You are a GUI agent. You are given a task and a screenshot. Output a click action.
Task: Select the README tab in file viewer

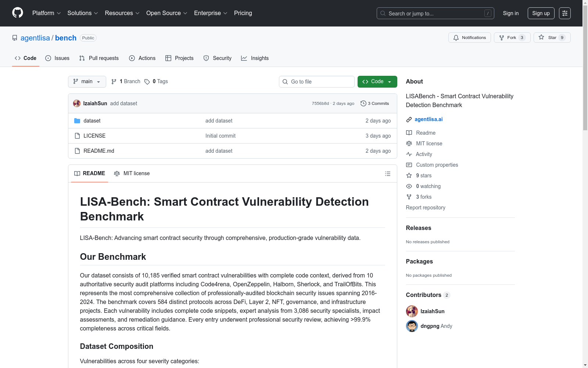pyautogui.click(x=90, y=173)
